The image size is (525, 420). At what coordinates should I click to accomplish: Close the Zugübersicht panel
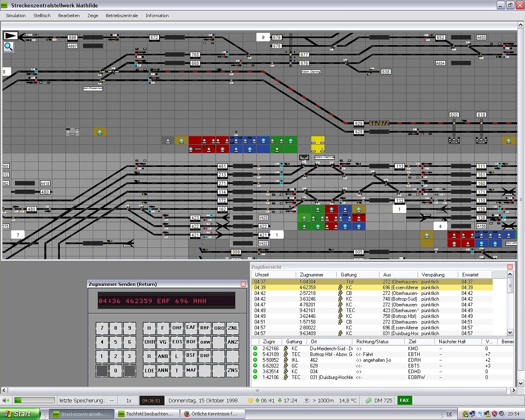(x=510, y=267)
